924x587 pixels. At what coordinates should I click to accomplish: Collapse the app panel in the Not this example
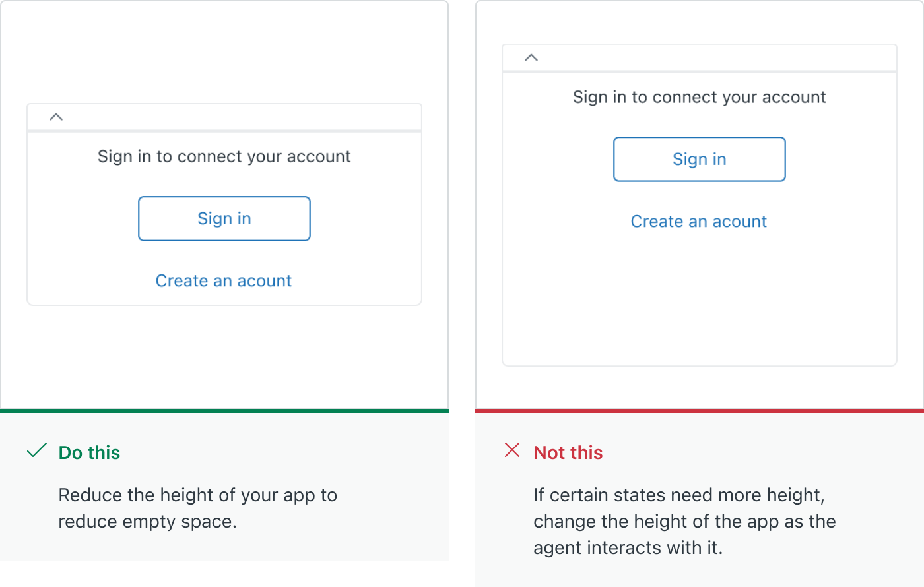pos(531,58)
